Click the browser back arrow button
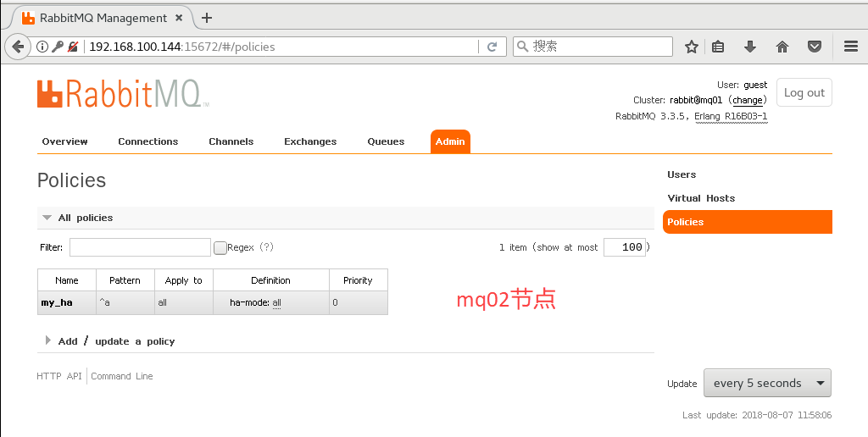Screen dimensions: 868x437 point(18,47)
